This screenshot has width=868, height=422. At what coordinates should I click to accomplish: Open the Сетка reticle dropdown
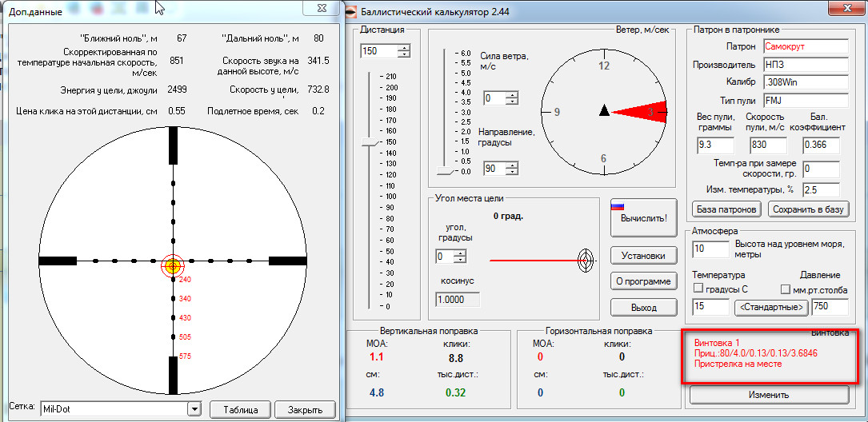pos(193,409)
